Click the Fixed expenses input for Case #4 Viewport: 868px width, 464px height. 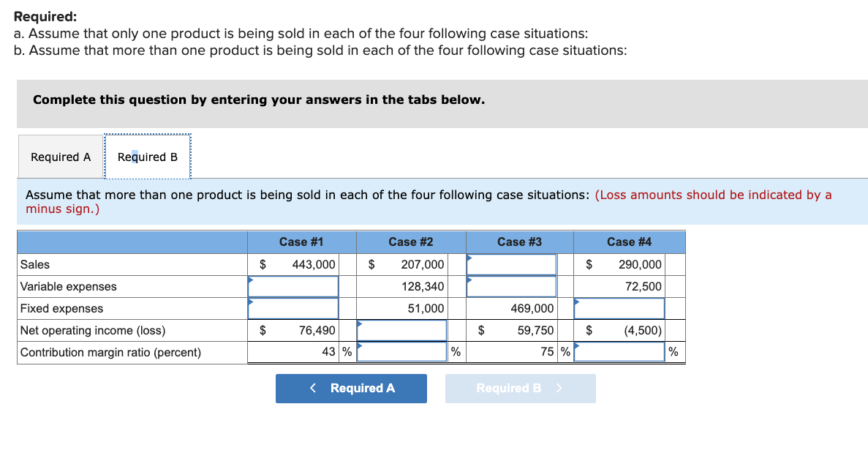pos(620,308)
